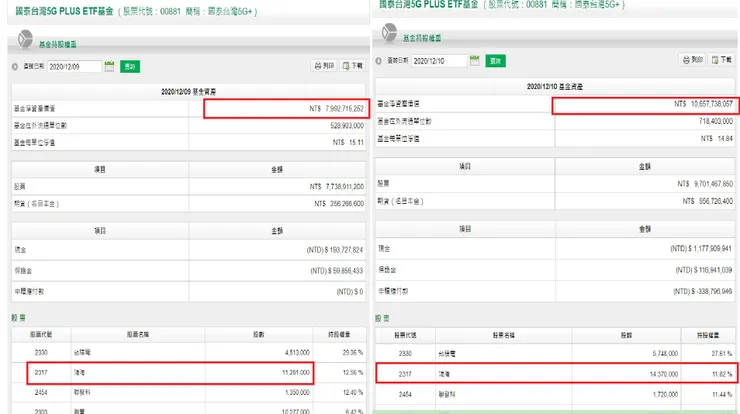Click the weight 12.56 % for stock 2317
Image resolution: width=740 pixels, height=414 pixels.
(x=353, y=372)
